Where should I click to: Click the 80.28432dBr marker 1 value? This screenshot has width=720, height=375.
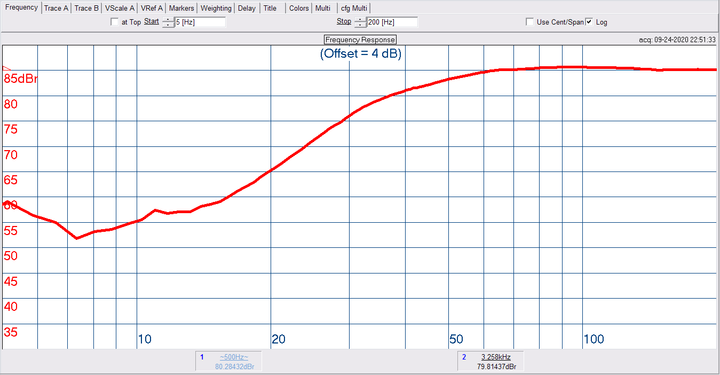click(x=234, y=367)
